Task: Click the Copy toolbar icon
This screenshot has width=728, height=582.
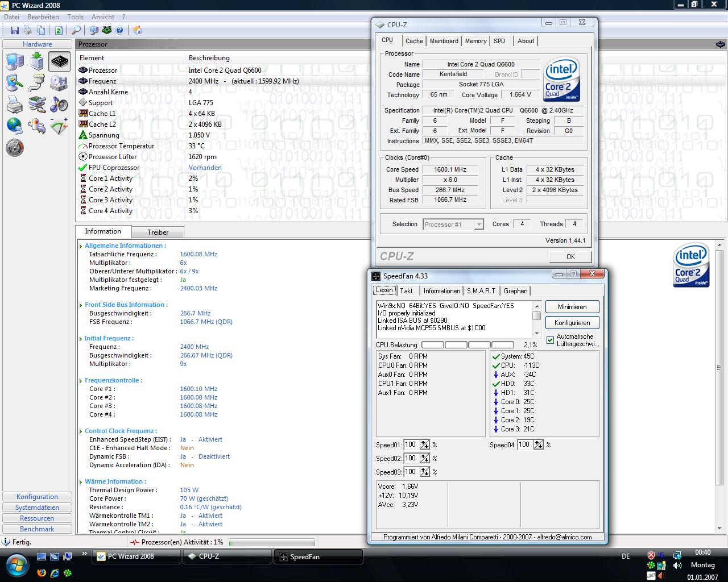Action: coord(41,30)
